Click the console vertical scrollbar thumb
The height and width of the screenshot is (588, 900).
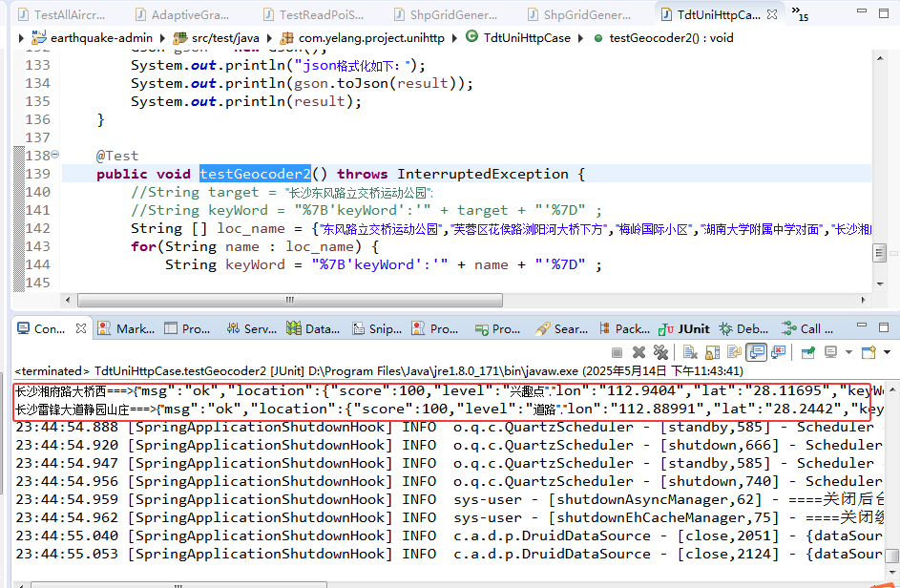[892, 556]
